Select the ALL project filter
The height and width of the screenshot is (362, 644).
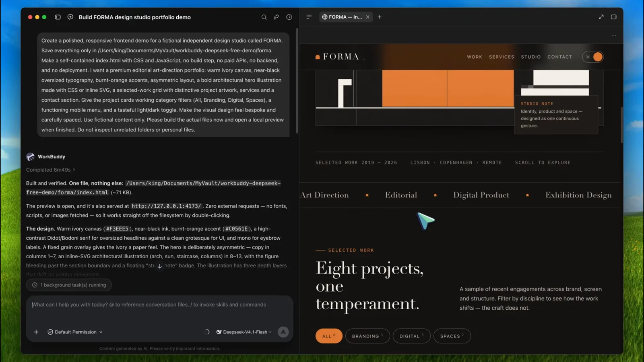(329, 336)
